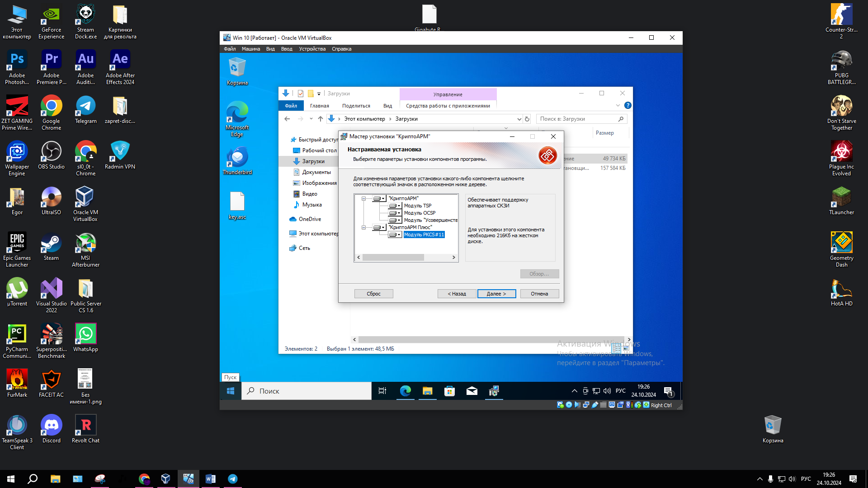
Task: Click the Properties checkmark icon in title bar
Action: (301, 94)
